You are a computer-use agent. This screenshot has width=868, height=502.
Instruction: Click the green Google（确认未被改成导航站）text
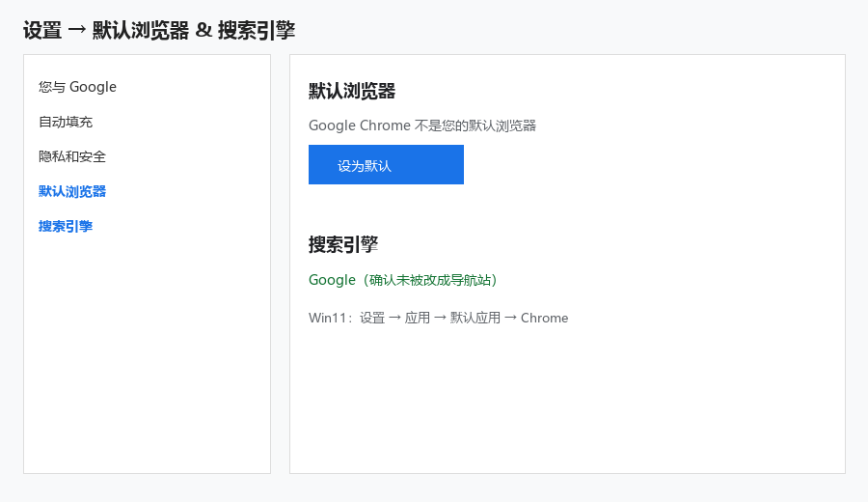[x=402, y=280]
